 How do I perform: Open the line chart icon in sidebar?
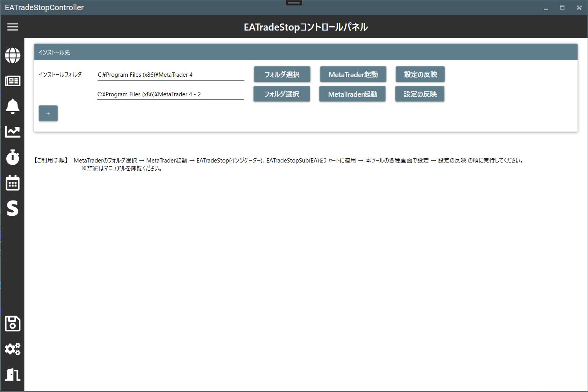click(x=13, y=132)
